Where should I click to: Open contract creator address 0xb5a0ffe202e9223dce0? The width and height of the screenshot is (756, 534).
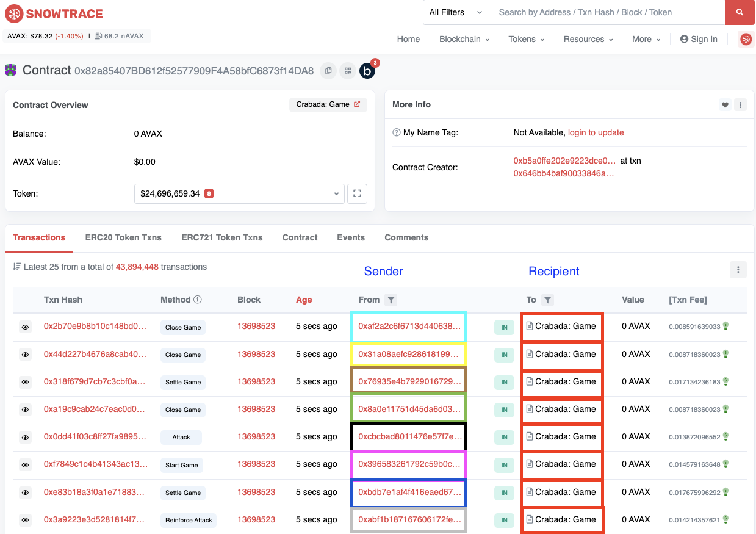coord(565,161)
